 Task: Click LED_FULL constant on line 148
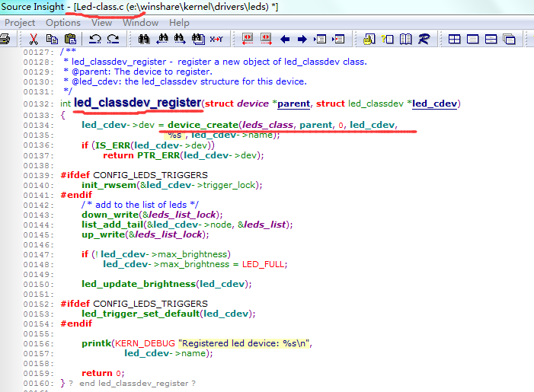tap(264, 264)
